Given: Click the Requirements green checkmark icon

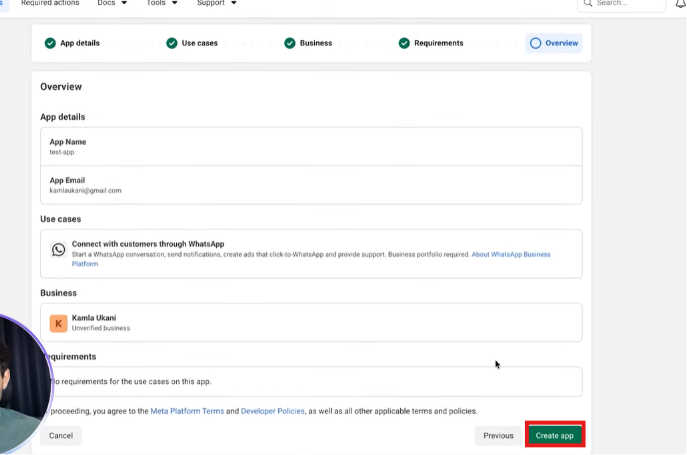Looking at the screenshot, I should [404, 43].
